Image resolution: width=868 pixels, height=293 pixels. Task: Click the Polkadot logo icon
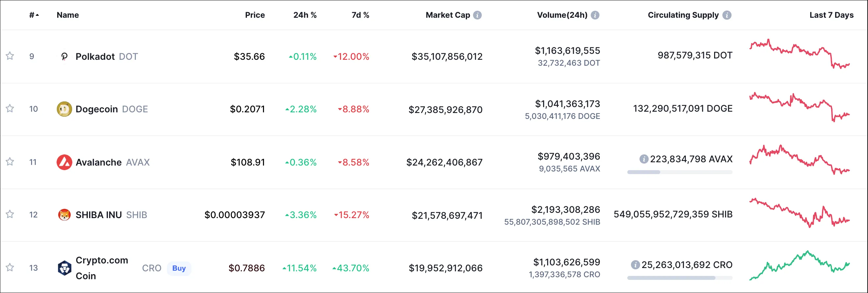(x=64, y=56)
